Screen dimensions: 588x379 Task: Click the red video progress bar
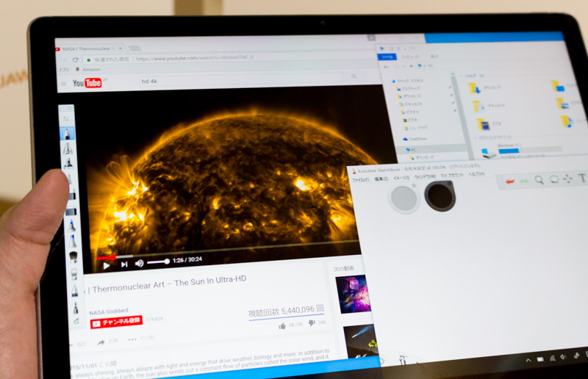(105, 258)
